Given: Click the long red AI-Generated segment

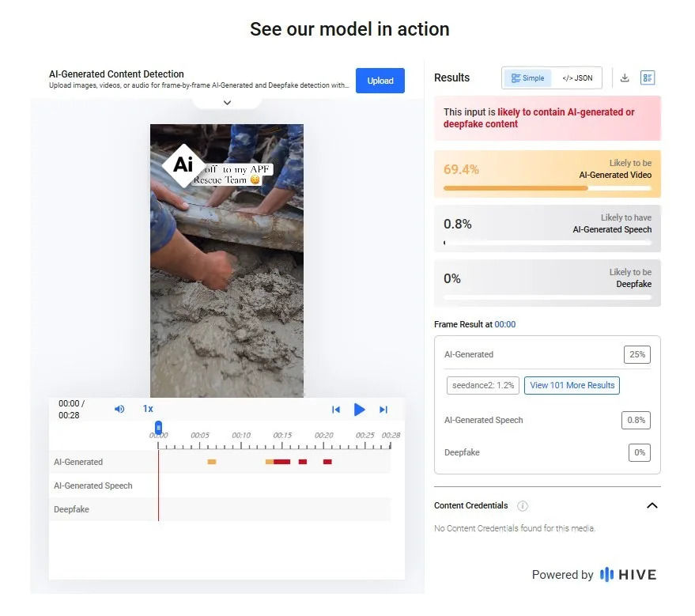Looking at the screenshot, I should click(x=282, y=462).
